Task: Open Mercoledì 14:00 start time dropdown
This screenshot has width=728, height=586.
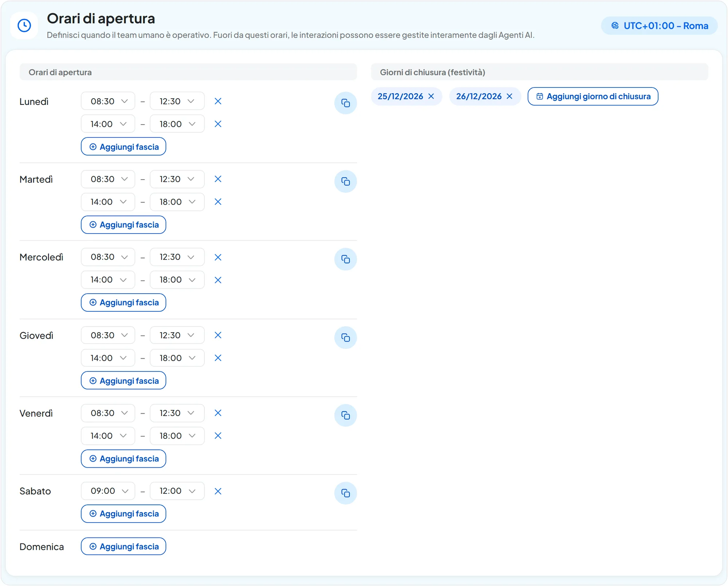Action: pos(108,280)
